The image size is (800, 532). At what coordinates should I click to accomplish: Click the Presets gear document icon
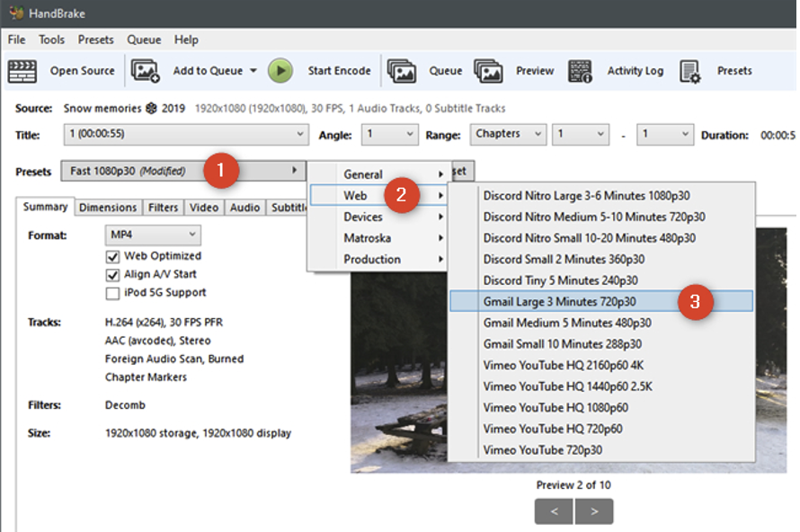point(690,71)
